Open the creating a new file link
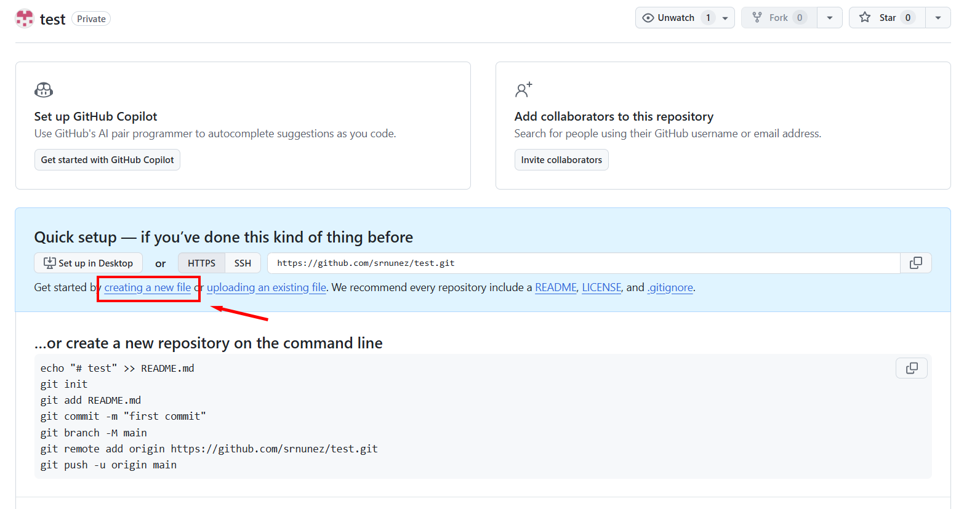 [x=148, y=287]
